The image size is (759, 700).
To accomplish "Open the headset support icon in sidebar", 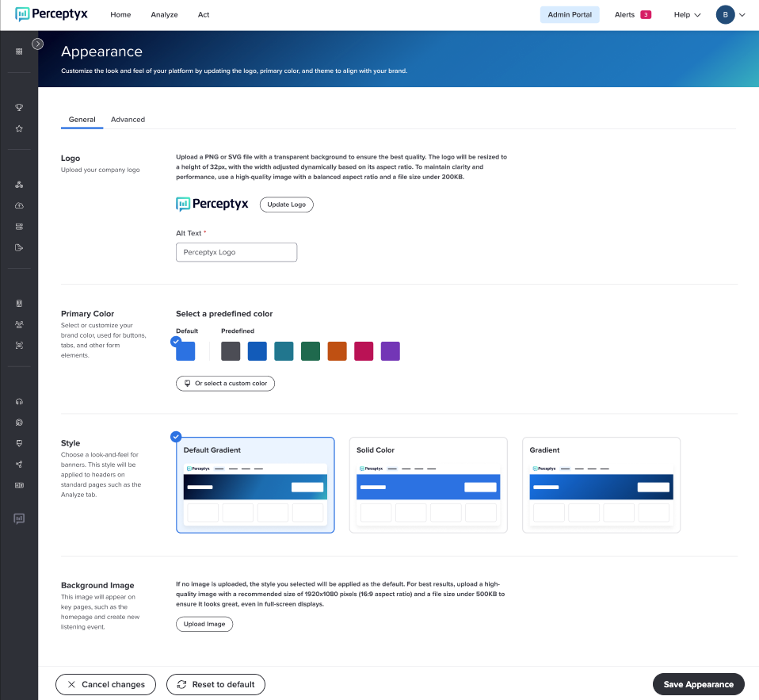I will click(19, 402).
